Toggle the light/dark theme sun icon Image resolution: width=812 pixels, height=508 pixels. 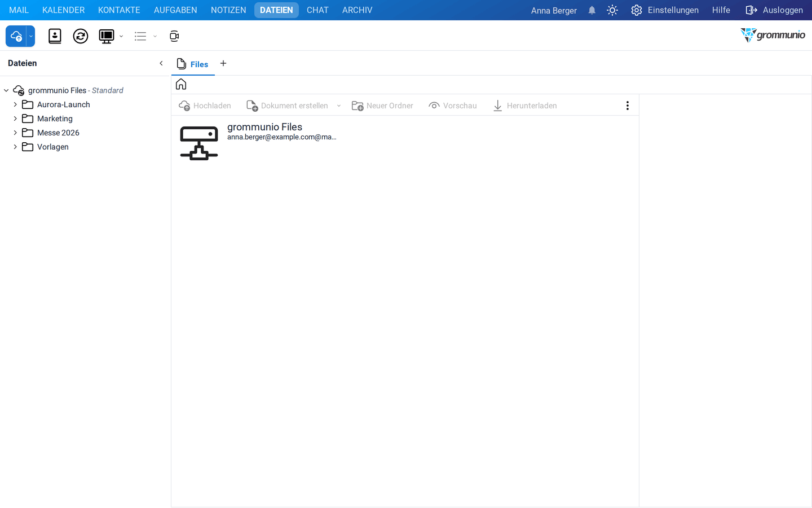point(612,10)
